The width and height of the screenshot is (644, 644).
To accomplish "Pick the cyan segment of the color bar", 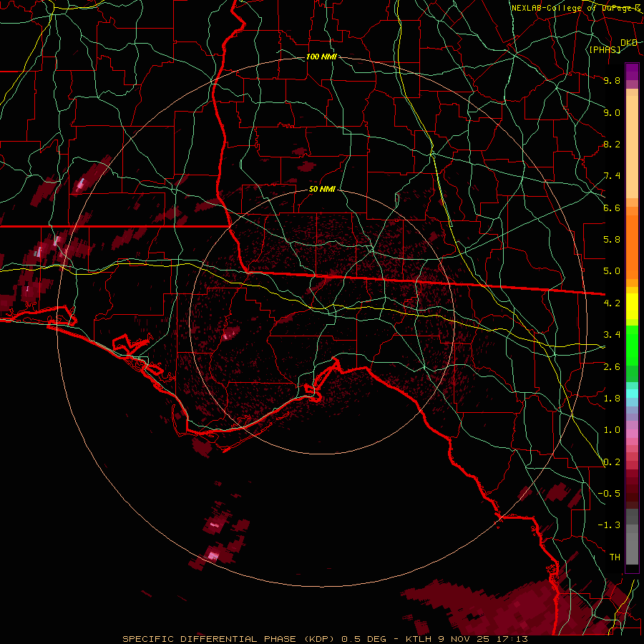I will pyautogui.click(x=632, y=394).
